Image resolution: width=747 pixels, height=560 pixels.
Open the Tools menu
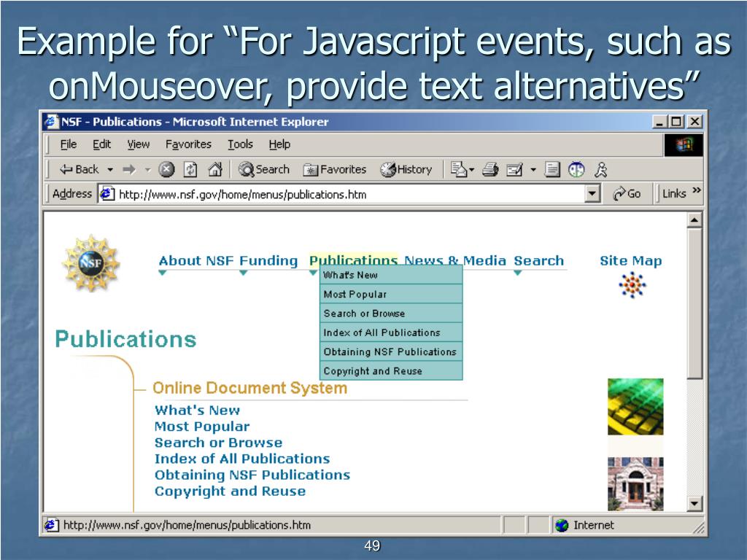click(240, 144)
